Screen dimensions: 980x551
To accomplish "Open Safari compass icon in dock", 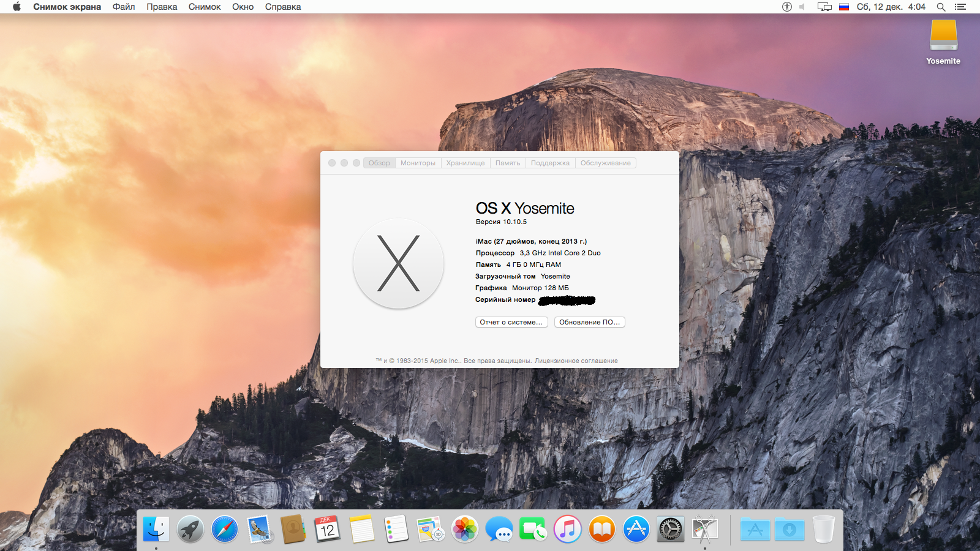I will tap(225, 529).
